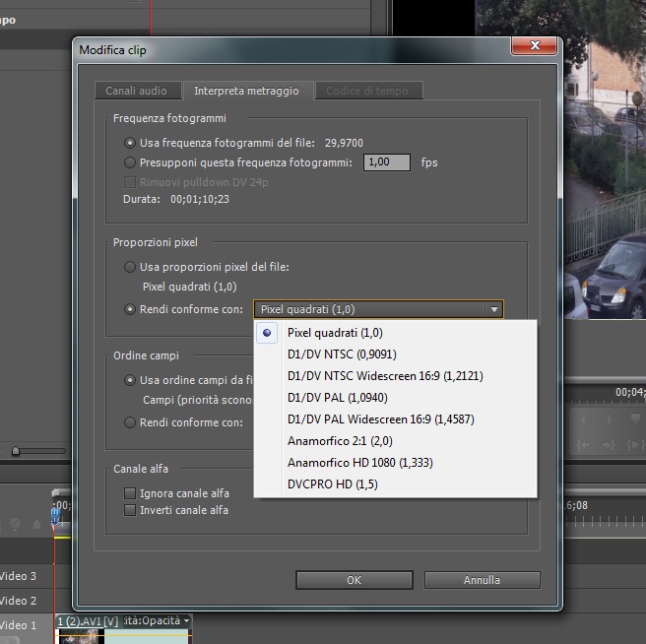The image size is (646, 644).
Task: Select Presupponi questa frequenza fotogrammi radio
Action: coord(130,162)
